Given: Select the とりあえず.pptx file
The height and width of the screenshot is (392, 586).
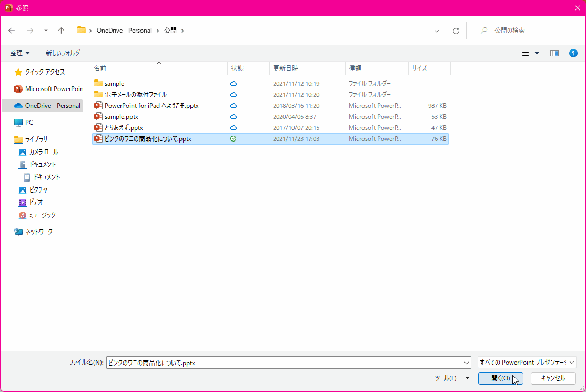Looking at the screenshot, I should [270, 128].
